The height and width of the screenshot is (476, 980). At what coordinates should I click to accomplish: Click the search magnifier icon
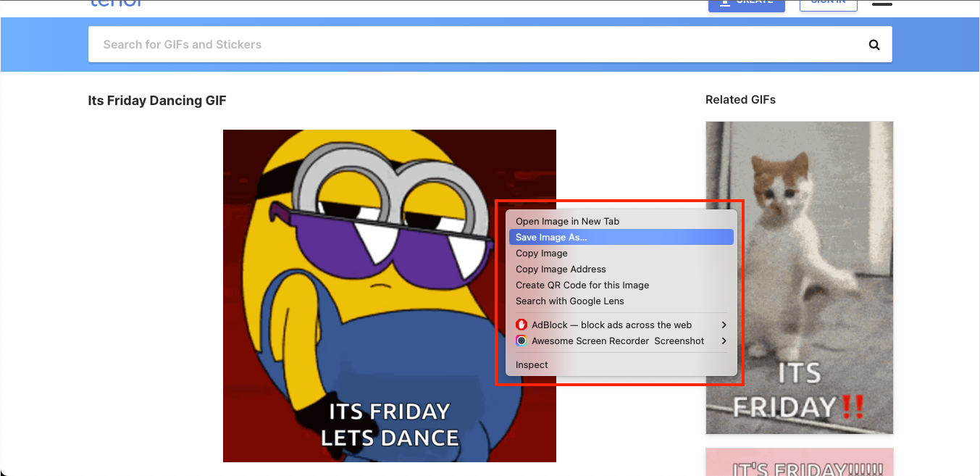(x=874, y=45)
